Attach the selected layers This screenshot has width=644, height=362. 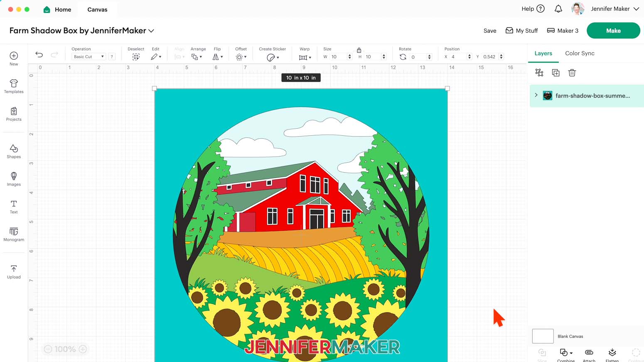click(x=589, y=355)
